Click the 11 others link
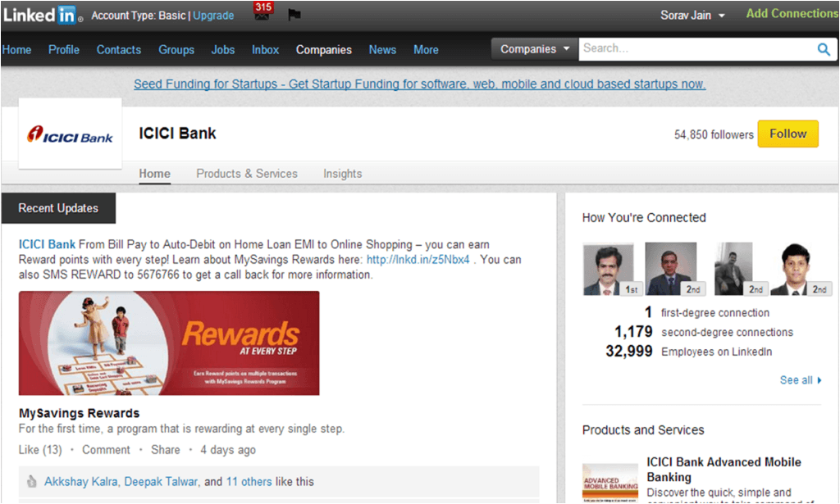The width and height of the screenshot is (840, 504). coord(249,482)
